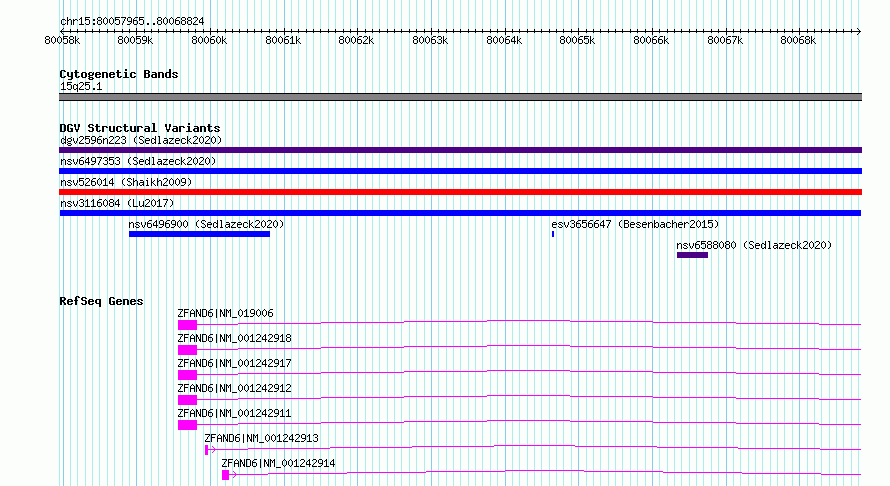Click the 80064k ruler tick label
The image size is (890, 486).
(504, 40)
